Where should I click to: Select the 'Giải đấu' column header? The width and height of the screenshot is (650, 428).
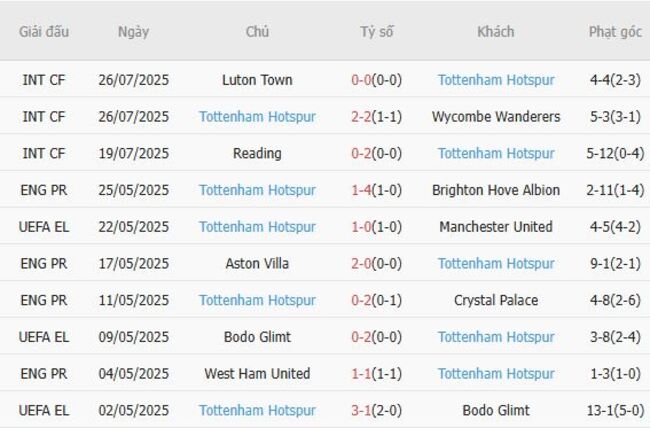point(44,32)
